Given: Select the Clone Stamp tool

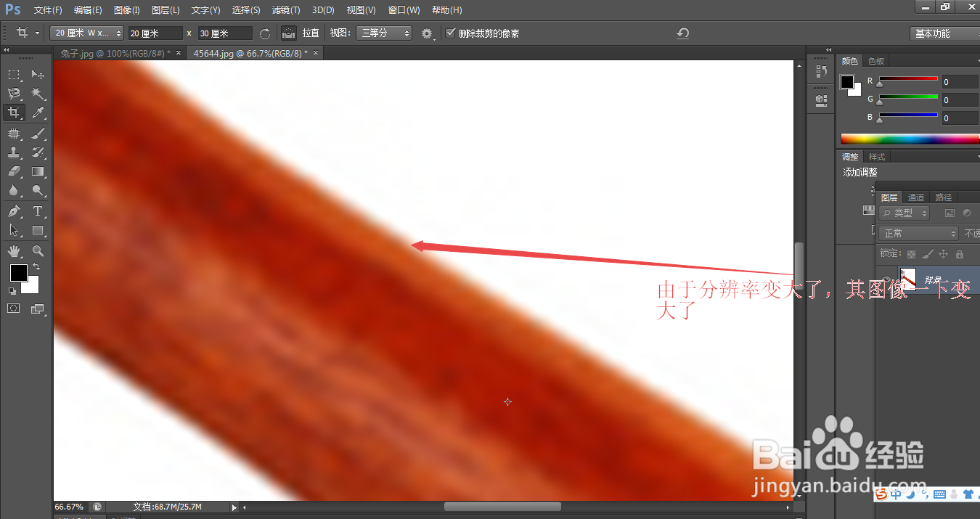Looking at the screenshot, I should click(x=14, y=152).
